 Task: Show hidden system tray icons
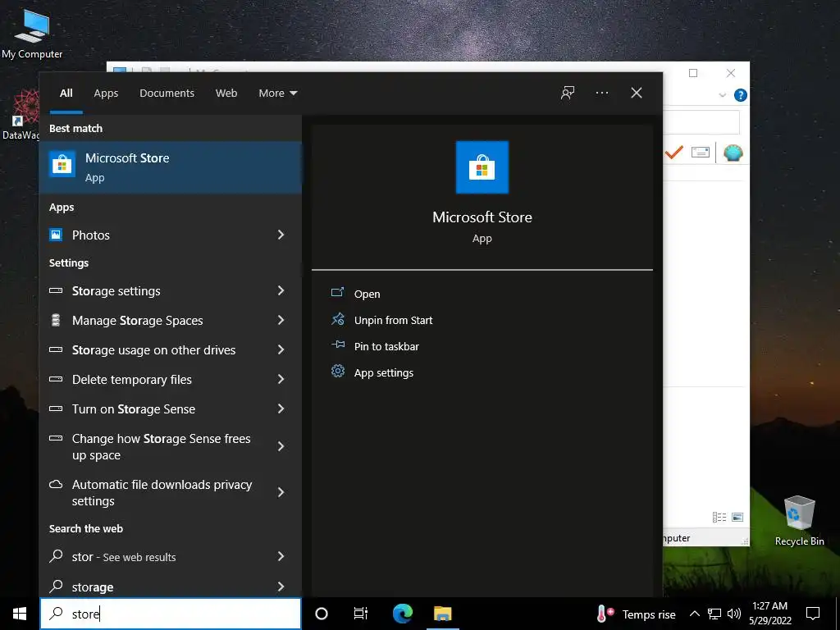point(694,614)
